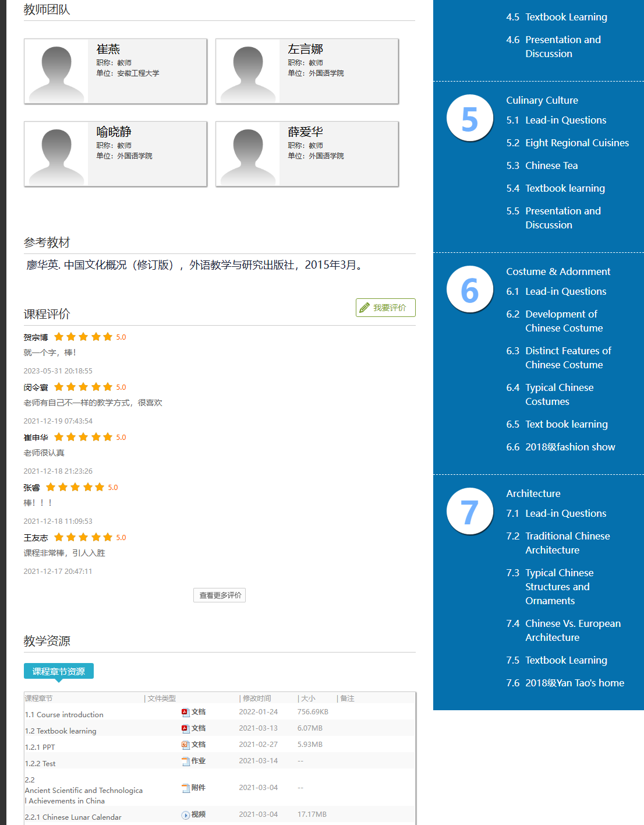The height and width of the screenshot is (825, 644).
Task: Click the PDF icon for Course introduction
Action: click(x=185, y=712)
